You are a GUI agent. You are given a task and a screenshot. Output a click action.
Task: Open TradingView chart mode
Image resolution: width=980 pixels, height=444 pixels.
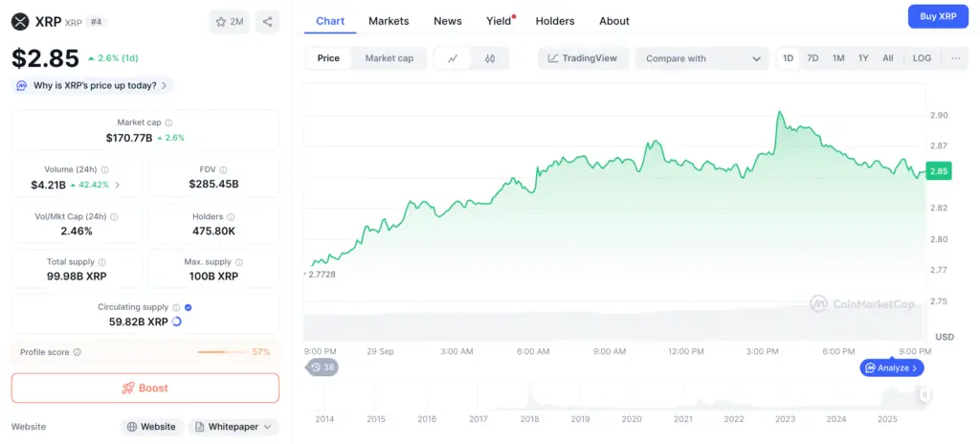583,58
